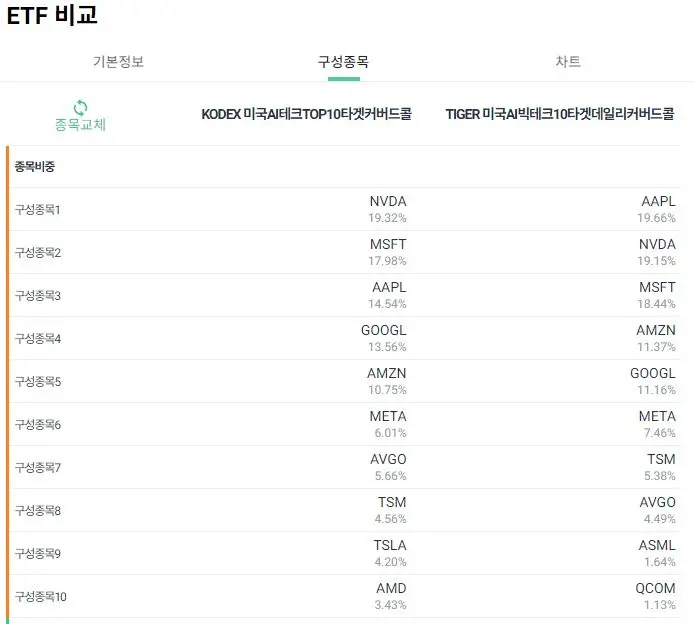Click the 17.98% weight value
694x624 pixels.
click(x=387, y=261)
